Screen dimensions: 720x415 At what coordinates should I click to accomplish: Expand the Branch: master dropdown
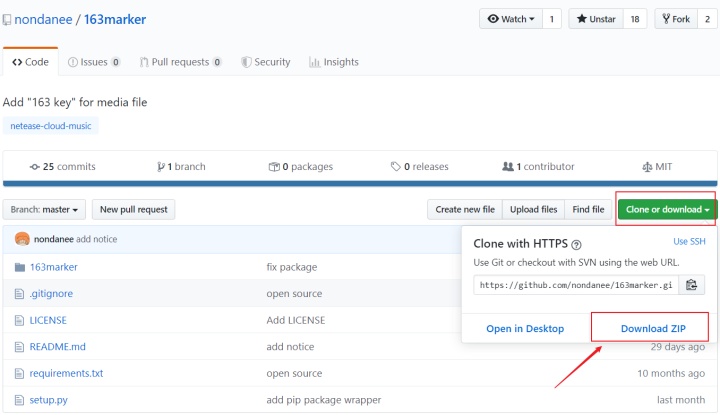(x=44, y=209)
